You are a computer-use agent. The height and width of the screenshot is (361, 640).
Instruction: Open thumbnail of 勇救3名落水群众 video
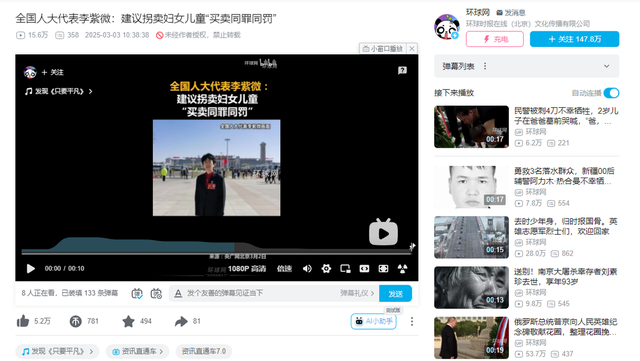pos(471,187)
